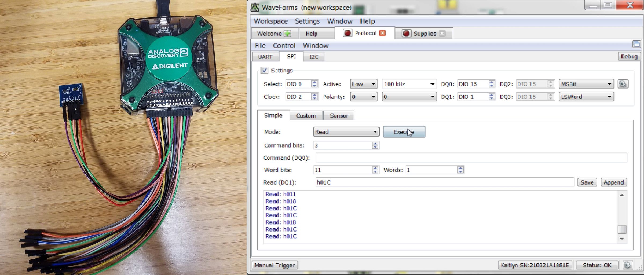Close the Protocol tab with its X icon
The height and width of the screenshot is (275, 644).
[x=382, y=33]
